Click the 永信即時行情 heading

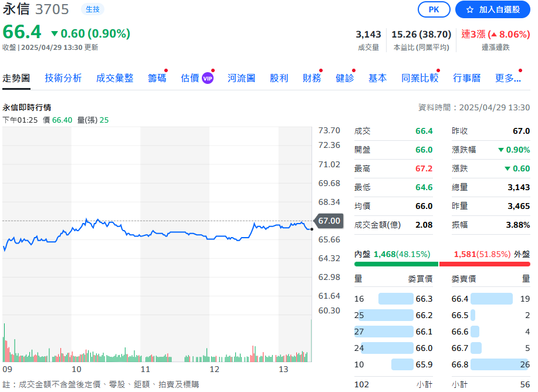(x=27, y=107)
